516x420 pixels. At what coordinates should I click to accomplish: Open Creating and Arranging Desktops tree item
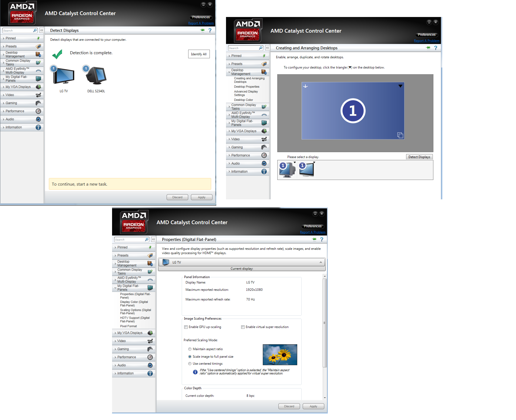pos(249,80)
